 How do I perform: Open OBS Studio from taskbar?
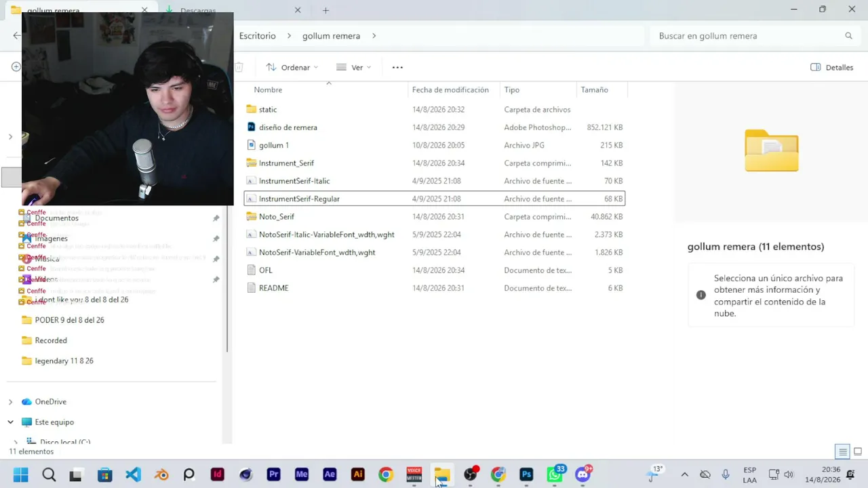pyautogui.click(x=470, y=474)
